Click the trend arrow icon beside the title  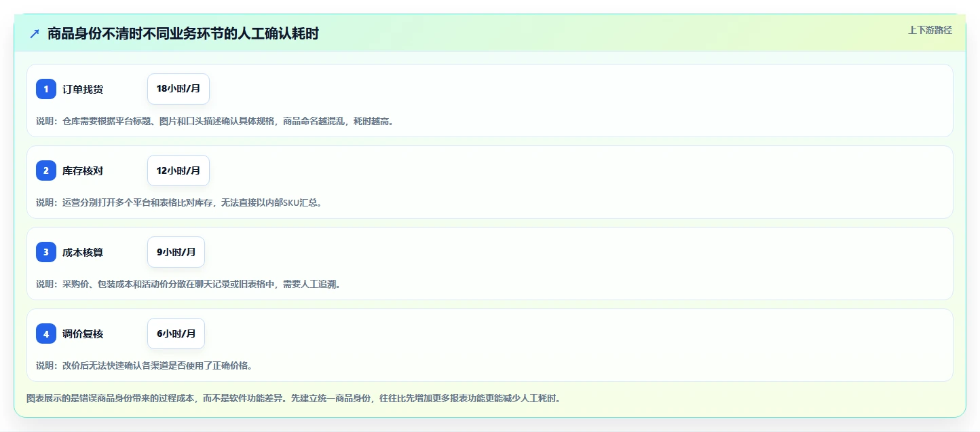pyautogui.click(x=35, y=34)
